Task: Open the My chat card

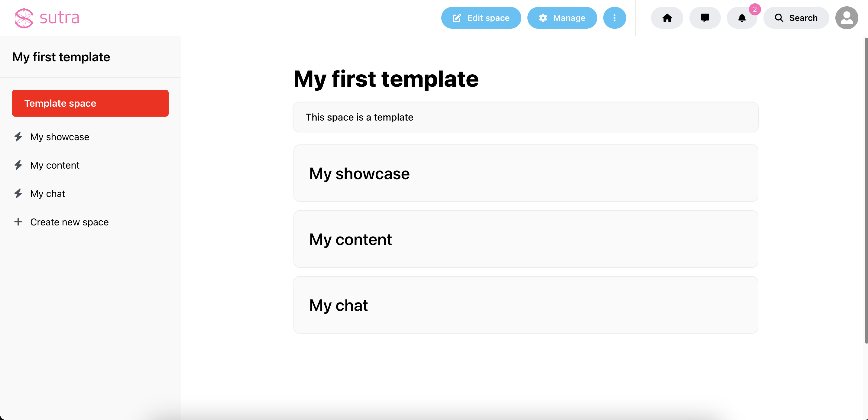Action: point(526,305)
